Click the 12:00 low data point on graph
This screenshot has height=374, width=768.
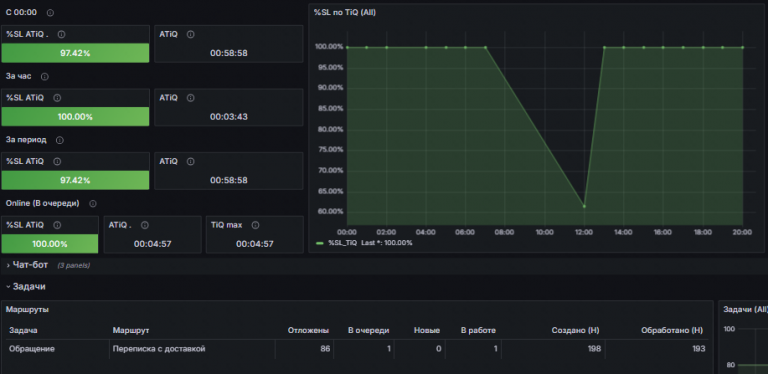click(584, 206)
